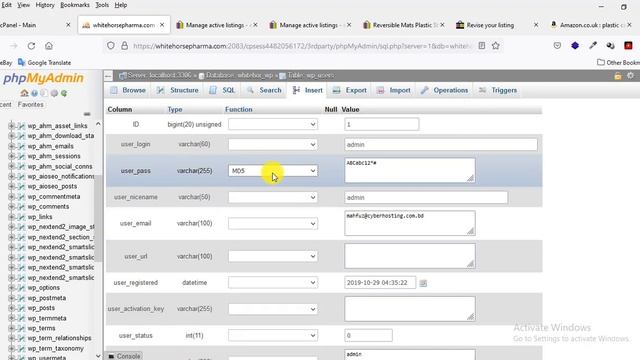640x360 pixels.
Task: Open the Operations tab
Action: [x=444, y=90]
